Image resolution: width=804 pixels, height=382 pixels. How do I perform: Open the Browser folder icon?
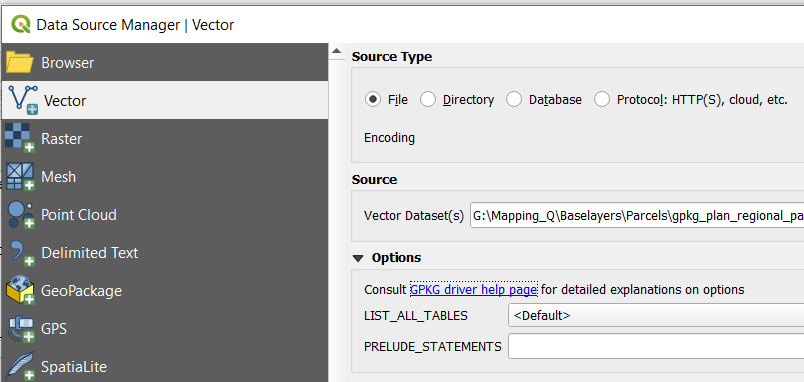pyautogui.click(x=20, y=63)
